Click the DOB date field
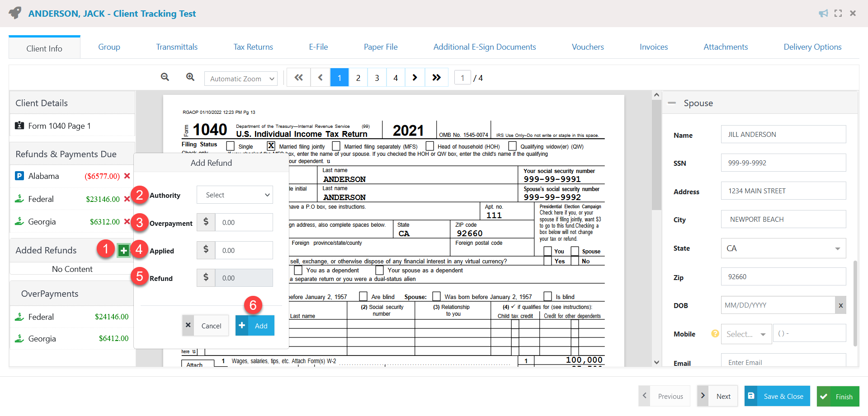This screenshot has width=868, height=416. pos(778,305)
